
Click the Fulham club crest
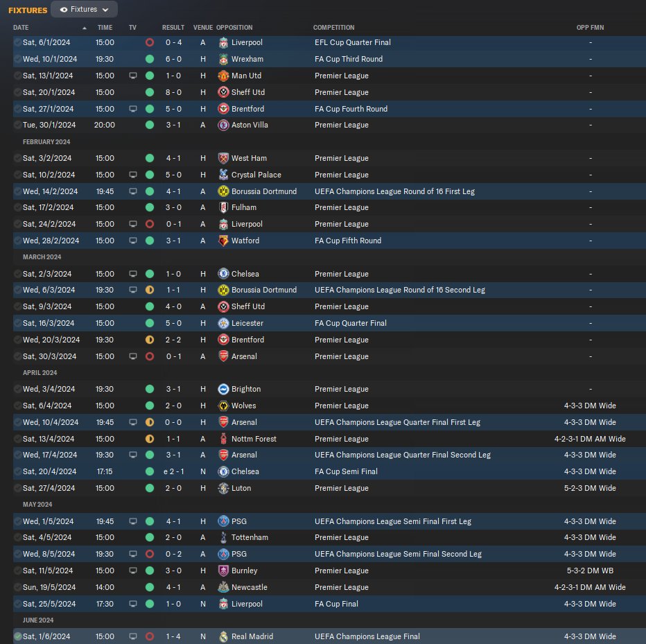pyautogui.click(x=223, y=207)
